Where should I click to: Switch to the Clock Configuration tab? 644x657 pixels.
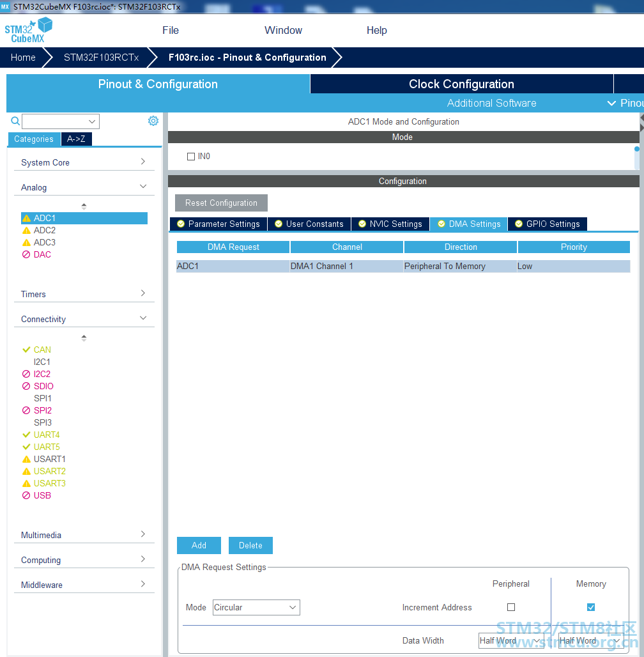tap(461, 84)
